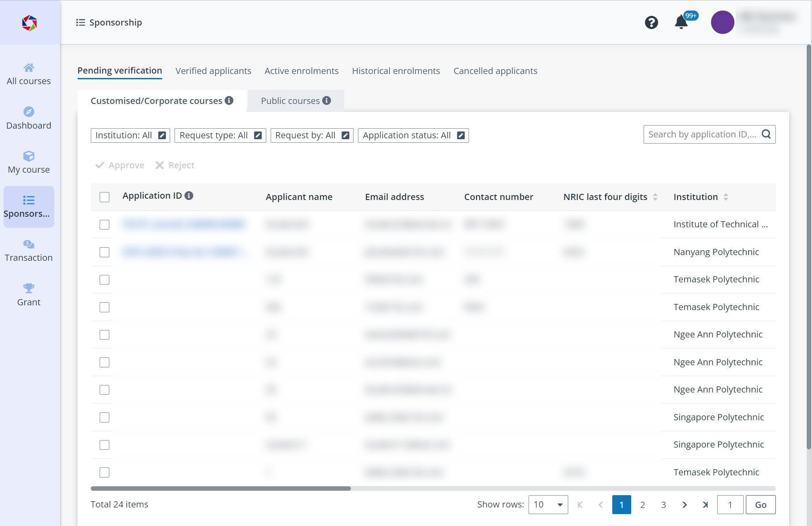The image size is (812, 526).
Task: Select Customised/Corporate courses sub-tab
Action: point(162,101)
